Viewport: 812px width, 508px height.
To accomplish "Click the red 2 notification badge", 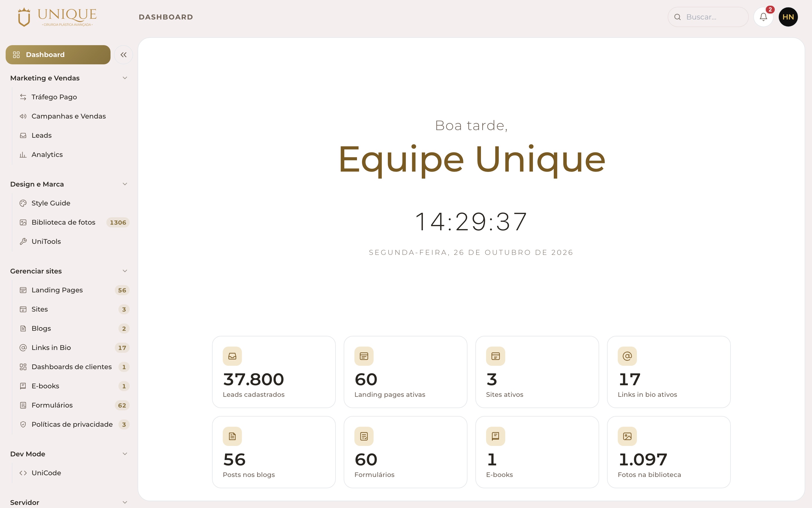I will [770, 9].
